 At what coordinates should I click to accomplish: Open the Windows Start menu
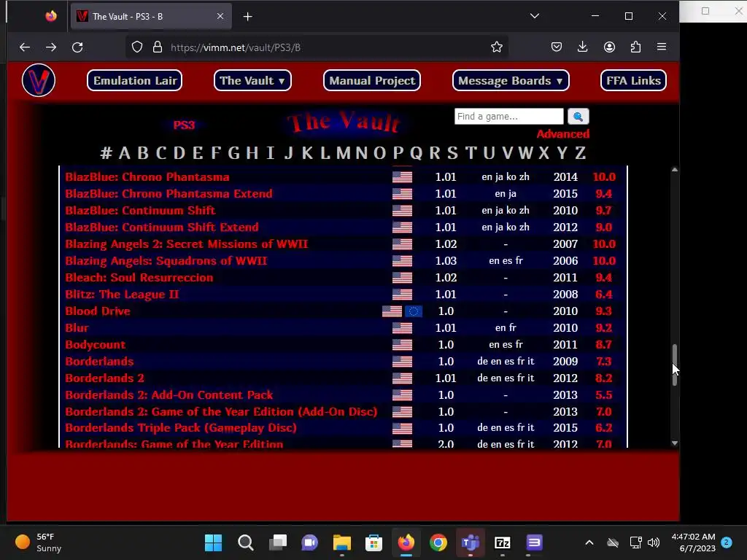pyautogui.click(x=214, y=542)
